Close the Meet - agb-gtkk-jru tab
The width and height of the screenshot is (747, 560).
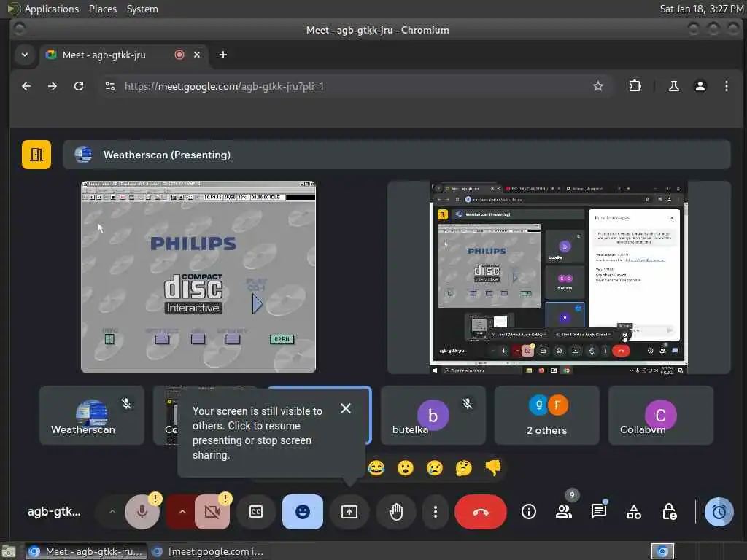(197, 55)
